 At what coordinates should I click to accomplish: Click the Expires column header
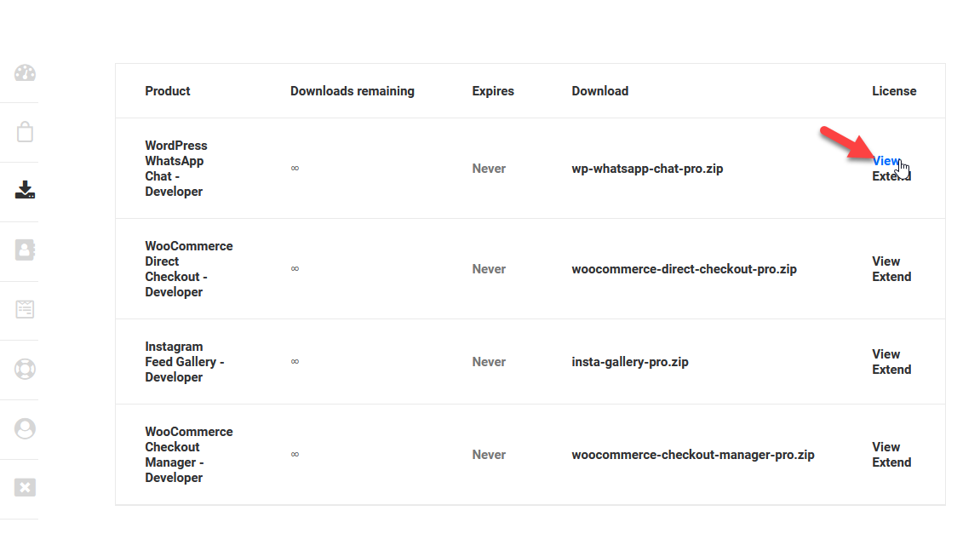point(492,91)
